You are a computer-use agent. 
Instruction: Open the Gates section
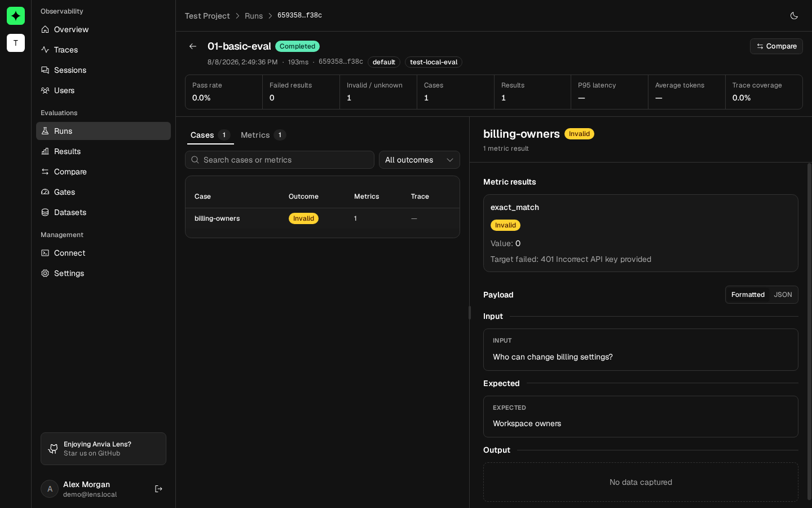[103, 192]
